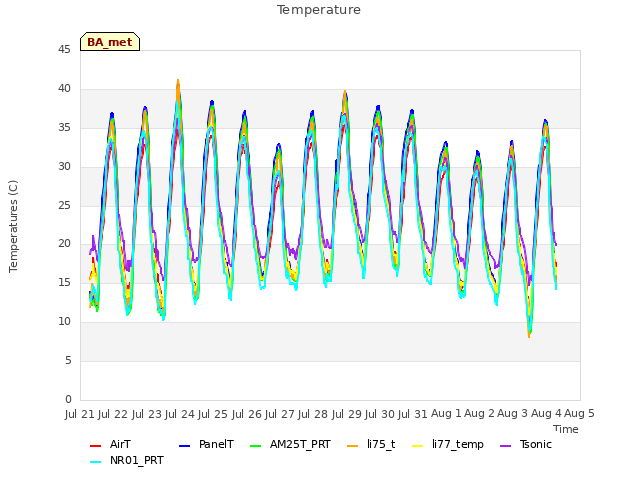
Task: Click the Aug 3 x-axis tick label
Action: click(513, 414)
